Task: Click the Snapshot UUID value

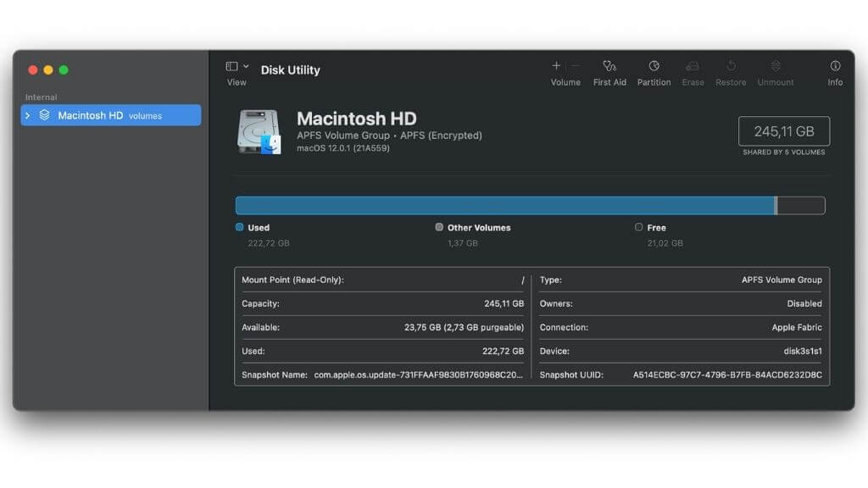Action: tap(727, 375)
